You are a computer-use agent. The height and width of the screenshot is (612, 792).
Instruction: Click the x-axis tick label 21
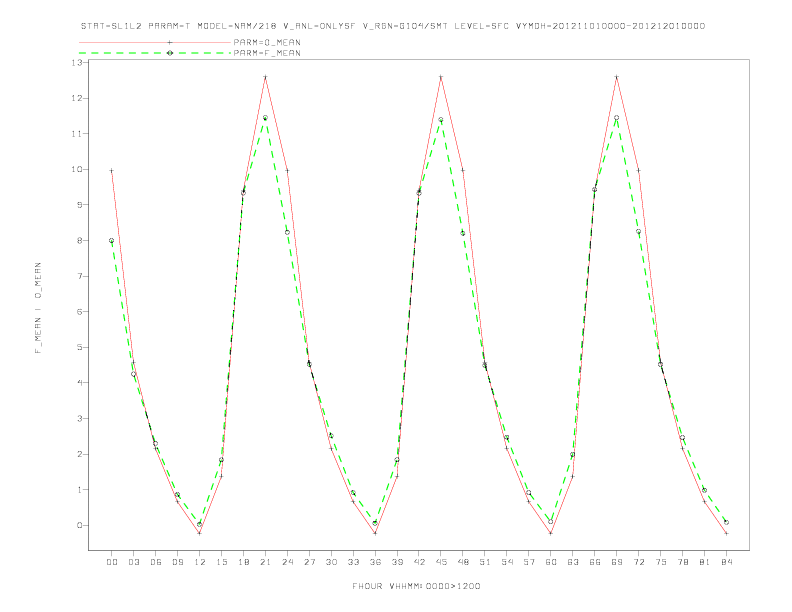pos(265,562)
